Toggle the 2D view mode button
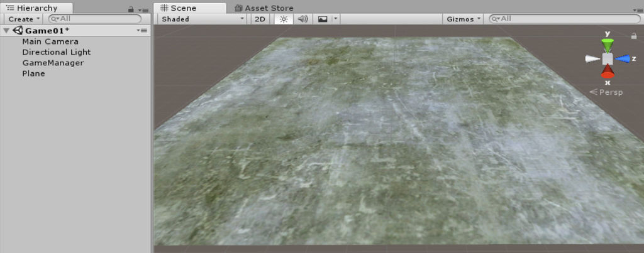Screen dimensions: 644x253 point(260,19)
